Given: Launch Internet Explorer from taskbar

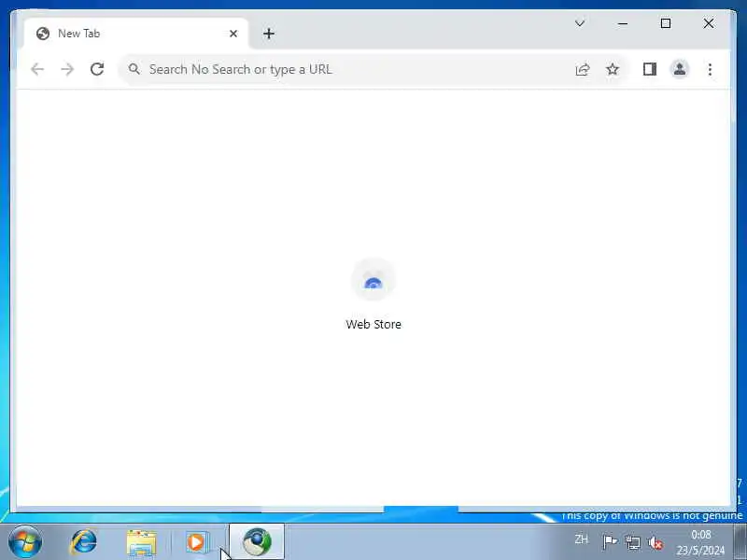Looking at the screenshot, I should (x=83, y=542).
